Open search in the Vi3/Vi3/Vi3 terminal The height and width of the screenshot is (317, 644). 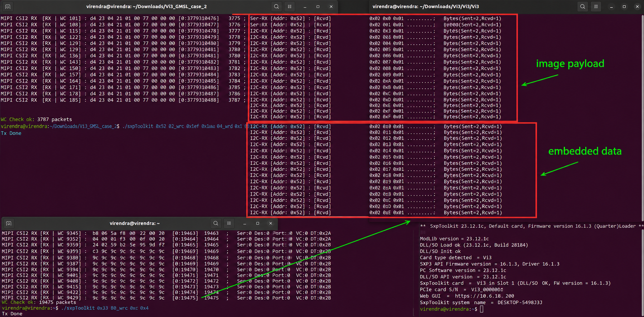point(583,6)
